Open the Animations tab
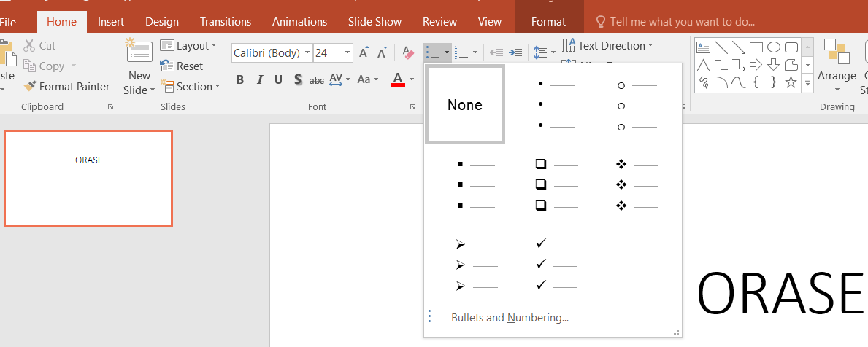The width and height of the screenshot is (868, 347). point(299,22)
